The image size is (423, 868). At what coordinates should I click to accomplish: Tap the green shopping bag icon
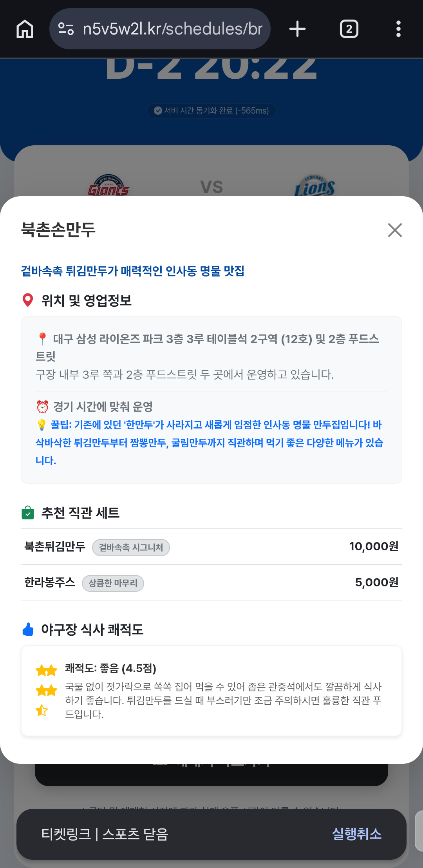pos(28,513)
